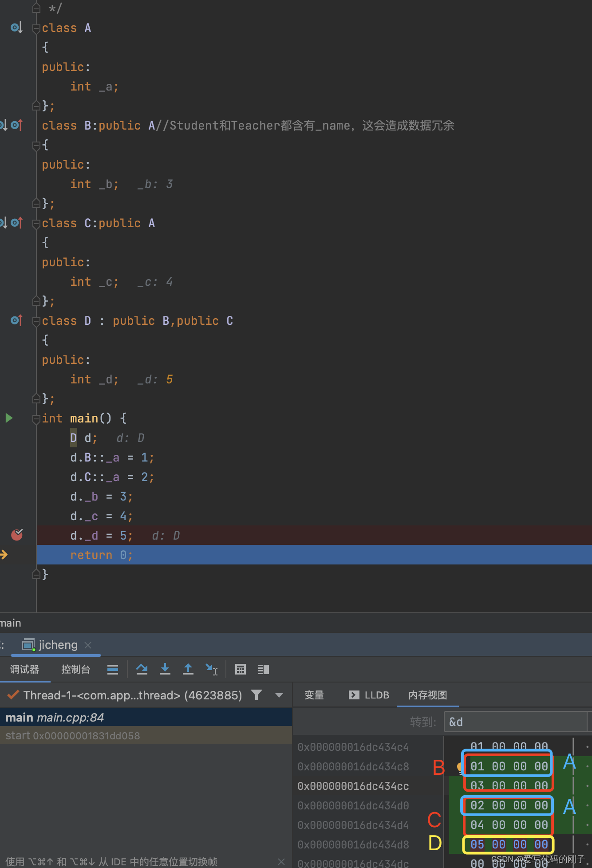Collapse the class D code fold marker
The height and width of the screenshot is (868, 592).
tap(36, 321)
